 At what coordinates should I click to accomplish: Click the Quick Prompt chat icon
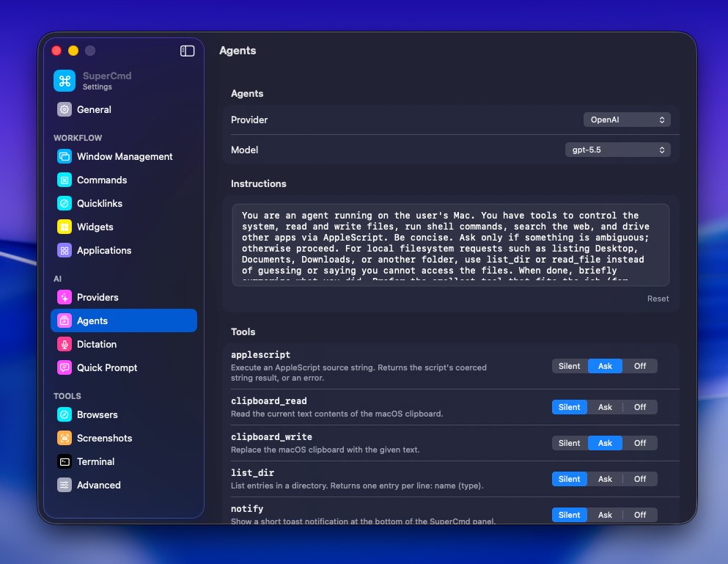coord(65,367)
